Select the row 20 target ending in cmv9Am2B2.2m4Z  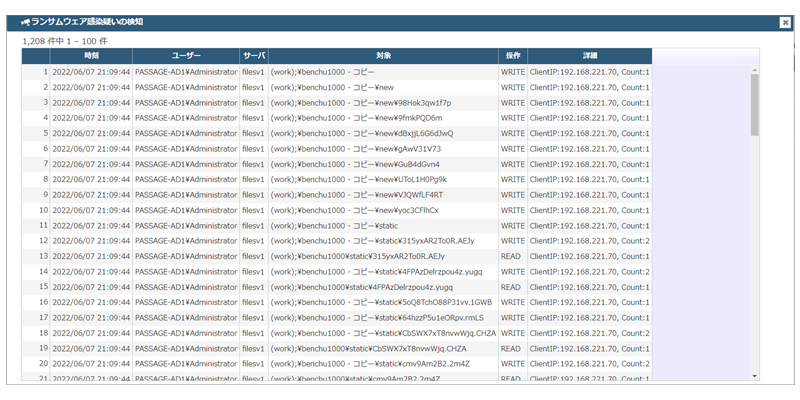tap(370, 364)
